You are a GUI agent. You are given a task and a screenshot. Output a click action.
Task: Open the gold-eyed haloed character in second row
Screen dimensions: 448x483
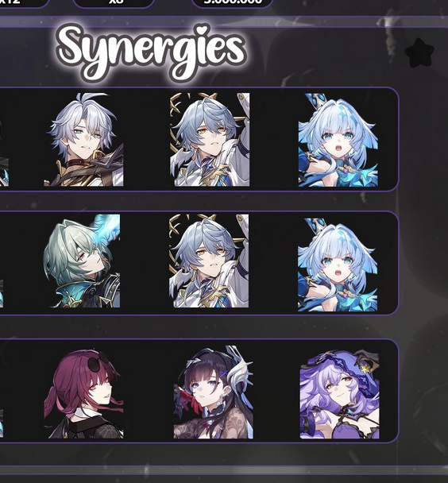(209, 261)
